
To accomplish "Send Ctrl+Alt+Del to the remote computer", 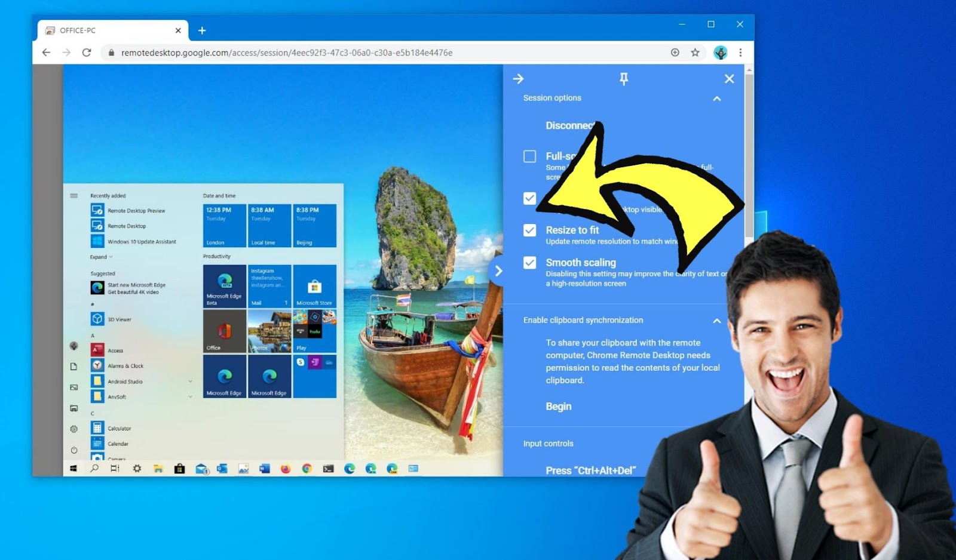I will pos(590,470).
